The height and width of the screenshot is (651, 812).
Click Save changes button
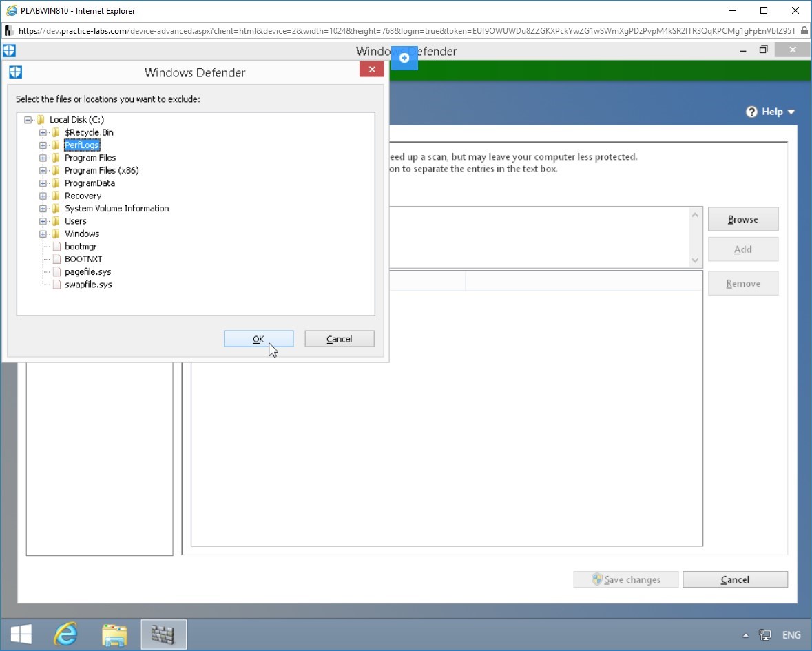625,579
